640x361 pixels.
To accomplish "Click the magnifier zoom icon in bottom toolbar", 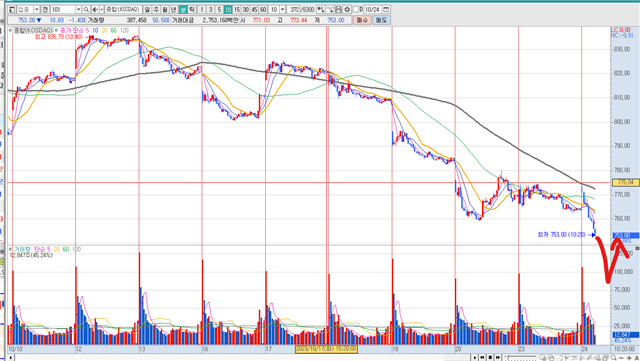I will pyautogui.click(x=613, y=358).
